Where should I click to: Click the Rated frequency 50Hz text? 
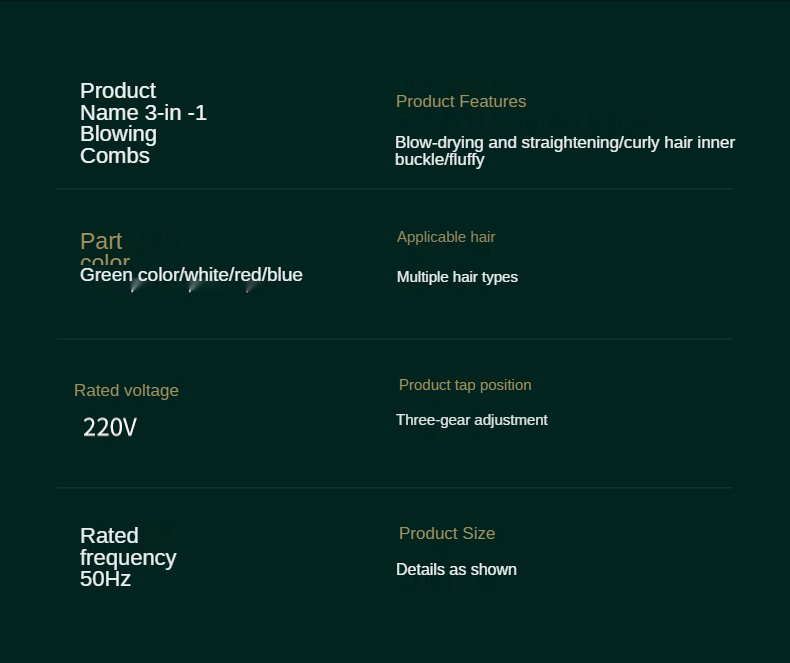pyautogui.click(x=128, y=557)
